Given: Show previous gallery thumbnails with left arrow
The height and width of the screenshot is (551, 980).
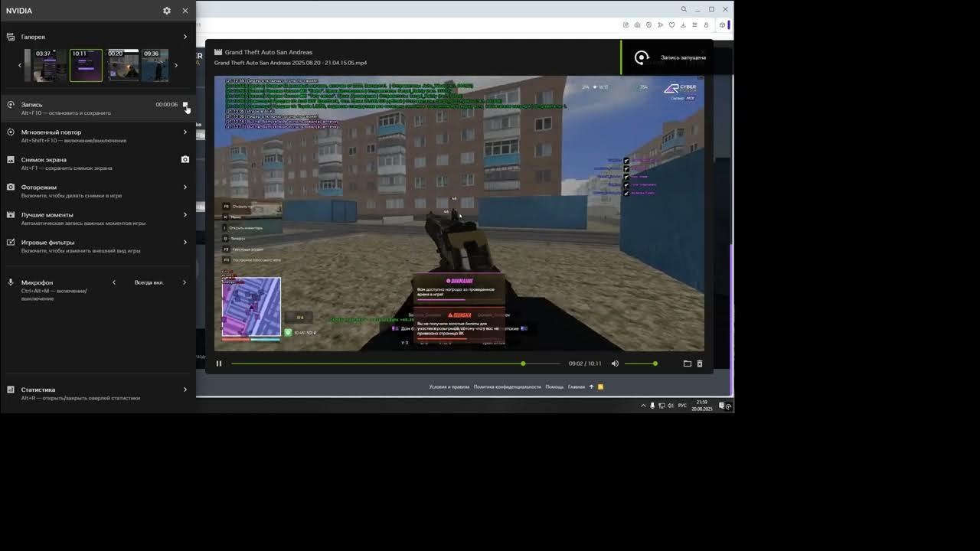Looking at the screenshot, I should point(20,66).
